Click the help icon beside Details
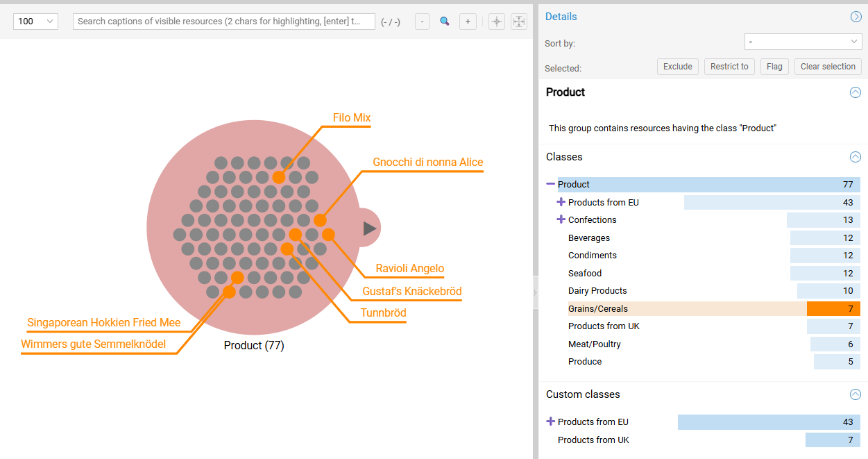Screen dimensions: 868x459 pos(856,17)
